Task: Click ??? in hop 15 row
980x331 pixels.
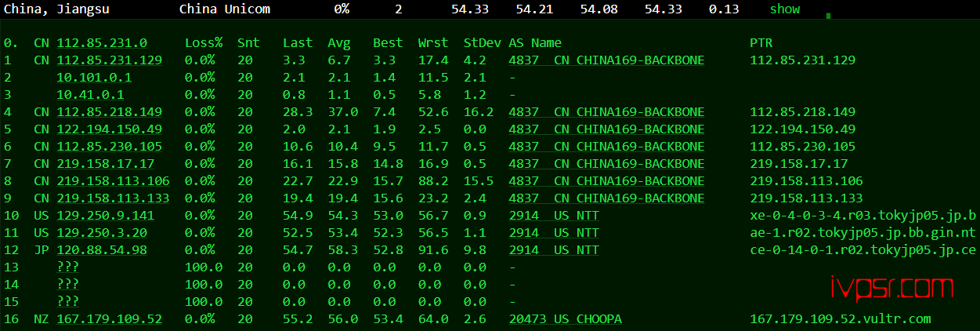Action: pos(68,301)
